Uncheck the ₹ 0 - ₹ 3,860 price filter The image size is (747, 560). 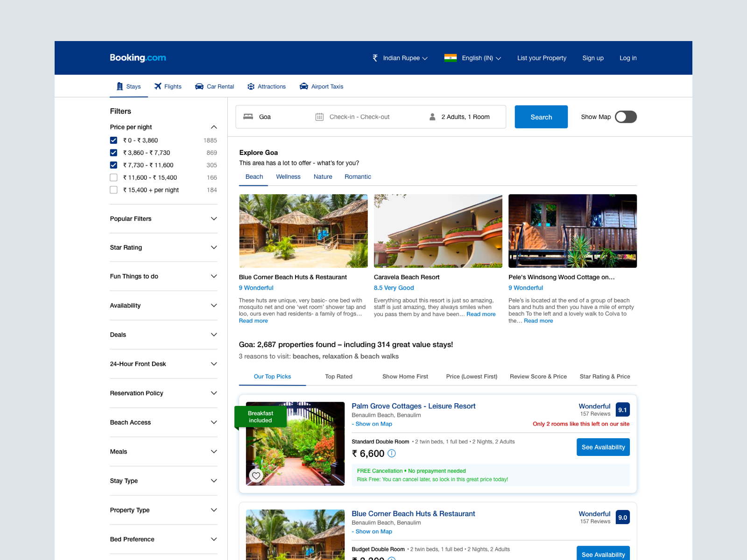[113, 140]
